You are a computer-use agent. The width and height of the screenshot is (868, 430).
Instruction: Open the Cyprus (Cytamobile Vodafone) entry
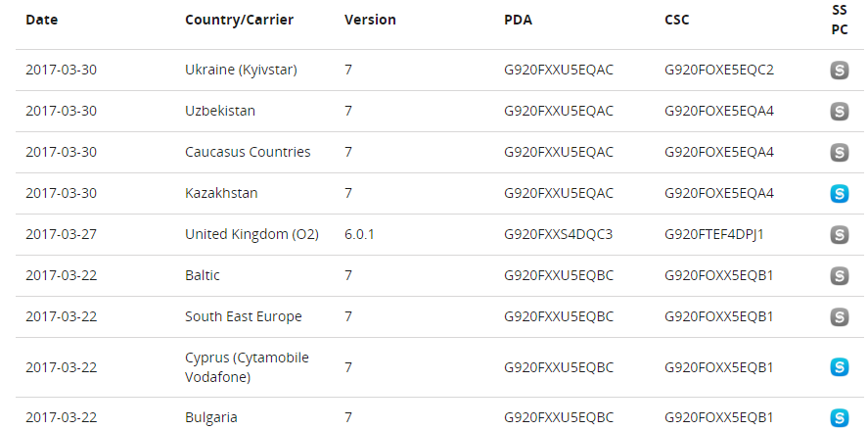(x=247, y=367)
